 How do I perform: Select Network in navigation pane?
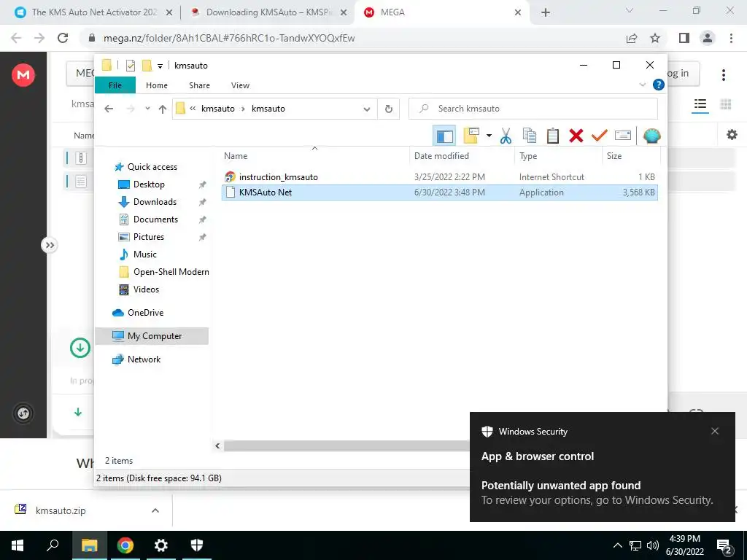[x=144, y=359]
